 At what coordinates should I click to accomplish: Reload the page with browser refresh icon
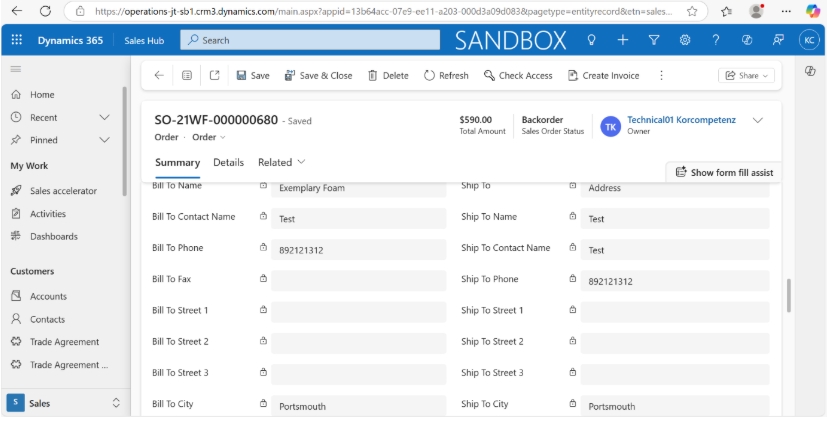(45, 11)
